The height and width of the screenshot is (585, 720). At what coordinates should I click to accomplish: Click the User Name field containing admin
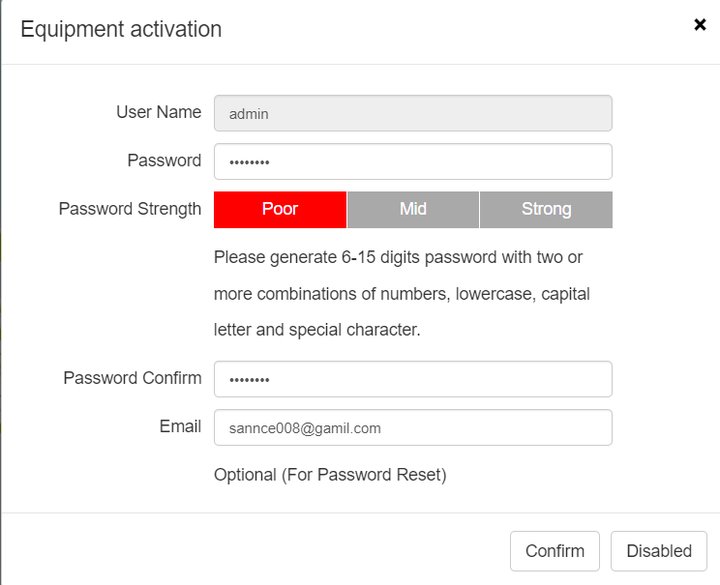pos(413,113)
